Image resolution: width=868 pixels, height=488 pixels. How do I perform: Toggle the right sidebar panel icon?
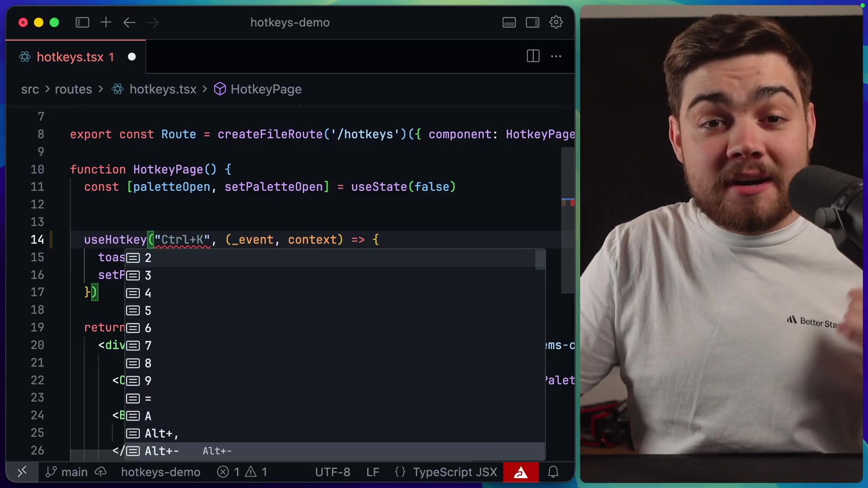[x=532, y=22]
